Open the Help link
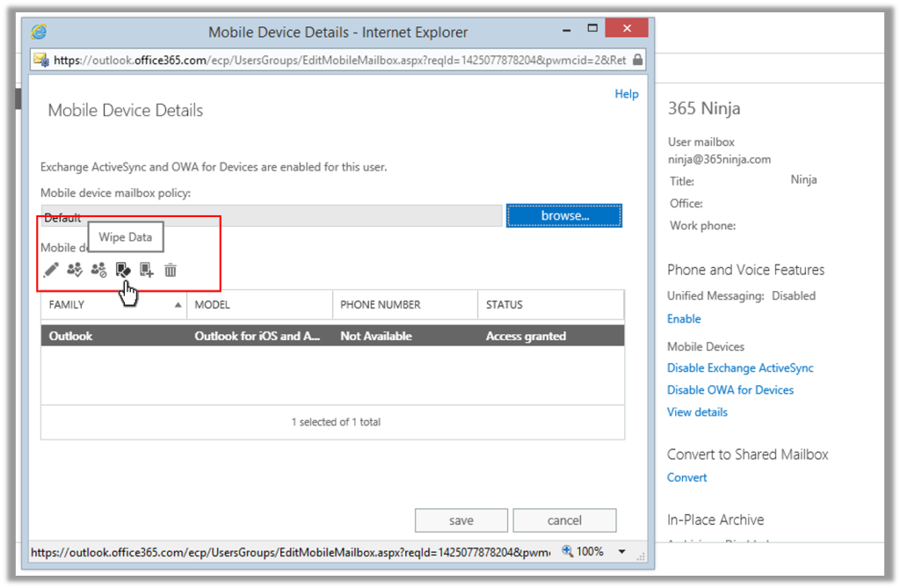This screenshot has width=900, height=588. tap(626, 93)
